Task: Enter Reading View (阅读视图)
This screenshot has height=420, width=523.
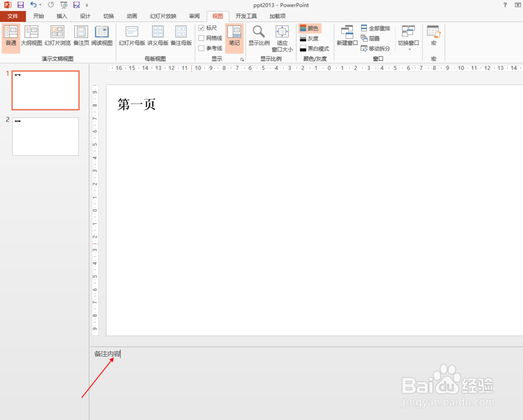Action: [x=103, y=37]
